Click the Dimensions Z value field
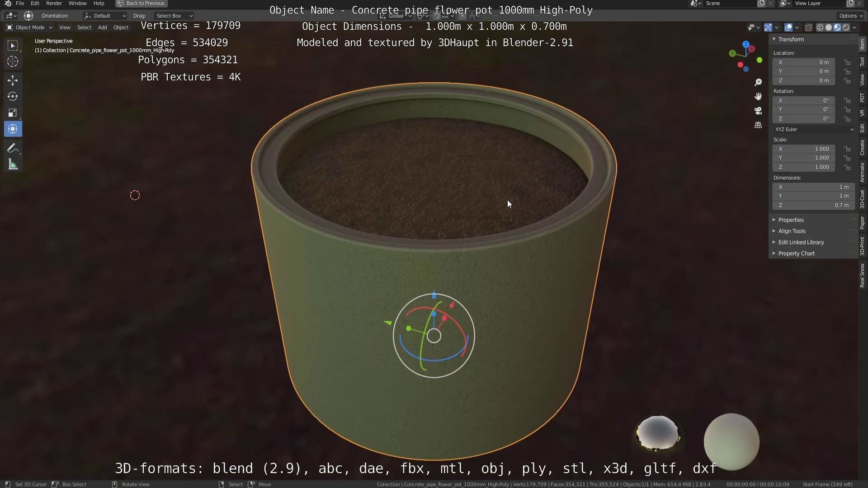 [x=814, y=206]
